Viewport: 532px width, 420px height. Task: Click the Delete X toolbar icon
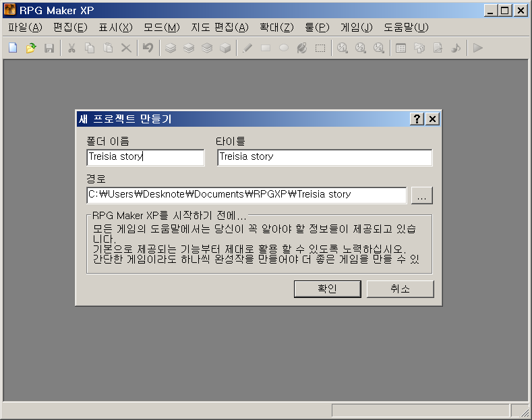click(126, 48)
